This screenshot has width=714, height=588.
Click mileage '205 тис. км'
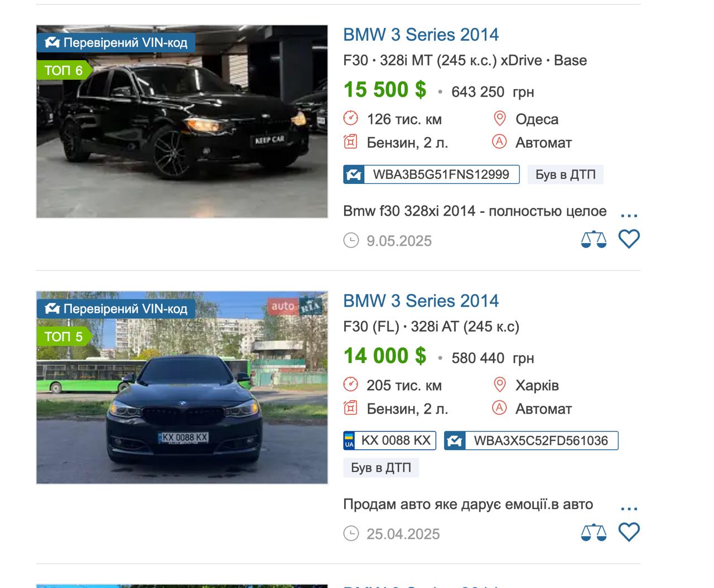point(404,386)
